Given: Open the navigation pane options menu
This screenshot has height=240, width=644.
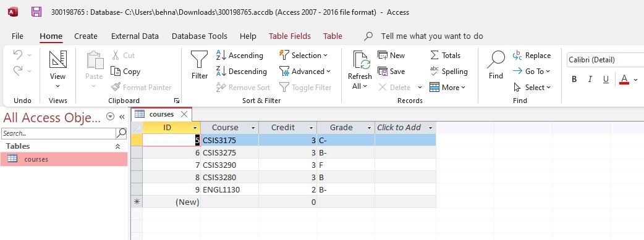Looking at the screenshot, I should (110, 117).
